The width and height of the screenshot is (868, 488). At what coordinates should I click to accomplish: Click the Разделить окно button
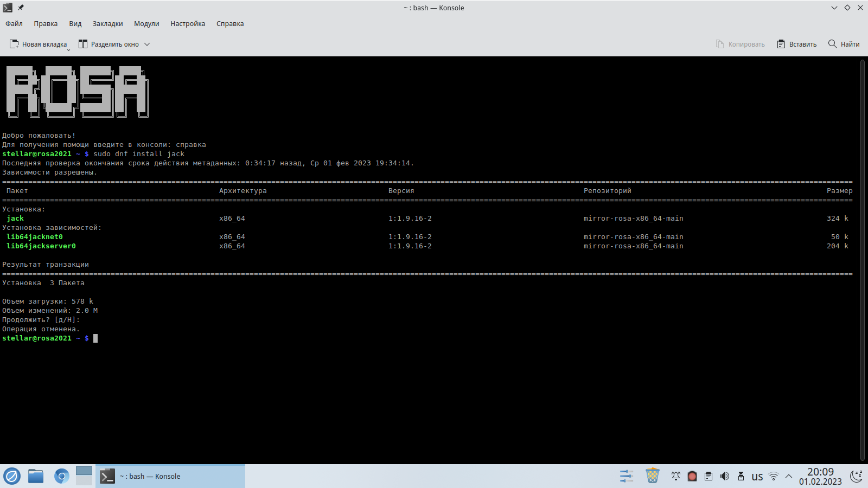click(109, 44)
